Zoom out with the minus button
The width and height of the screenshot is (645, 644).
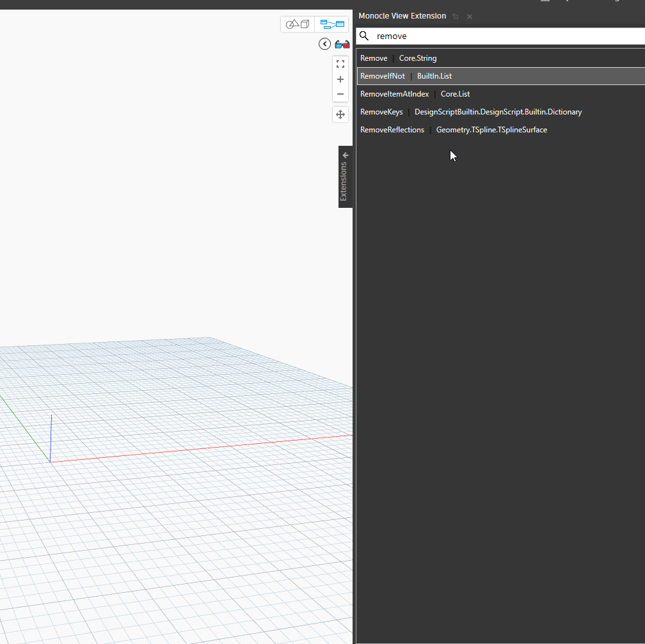click(340, 94)
